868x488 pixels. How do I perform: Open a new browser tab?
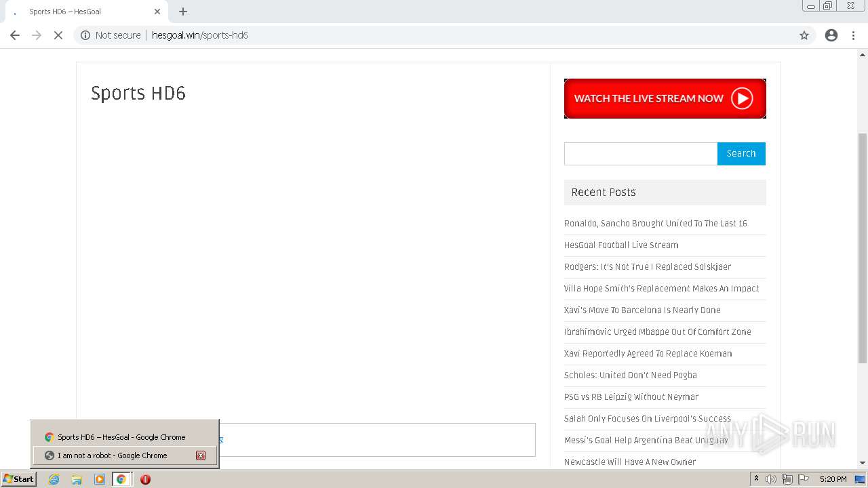tap(183, 12)
